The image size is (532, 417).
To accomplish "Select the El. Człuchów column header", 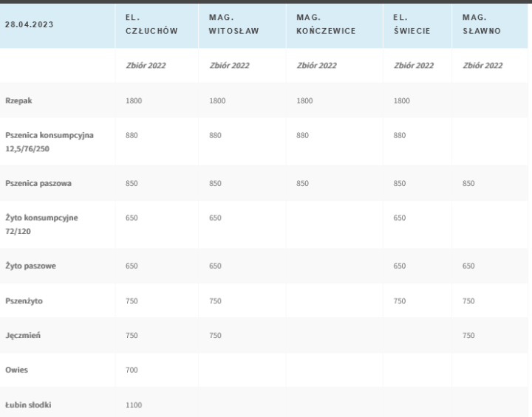I will [141, 24].
